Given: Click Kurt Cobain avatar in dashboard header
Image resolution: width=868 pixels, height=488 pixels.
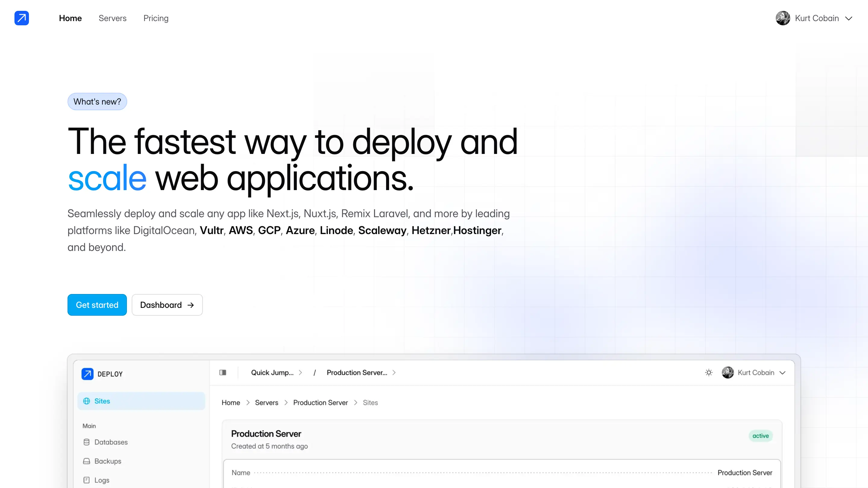Looking at the screenshot, I should click(x=728, y=373).
